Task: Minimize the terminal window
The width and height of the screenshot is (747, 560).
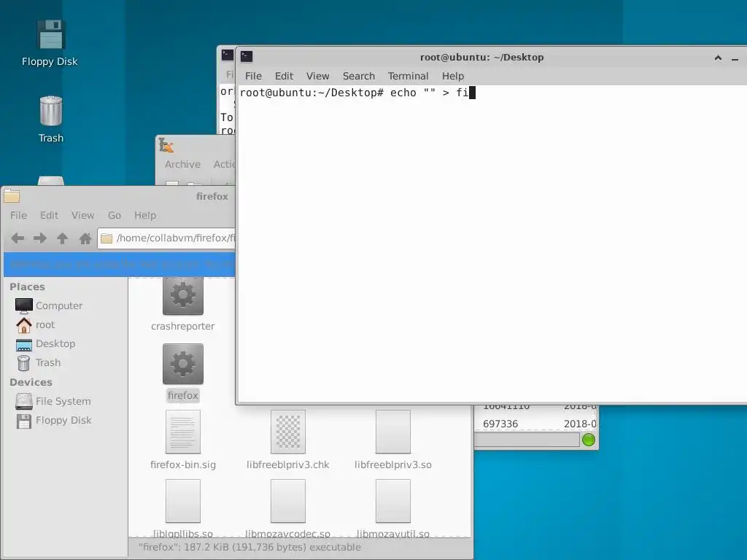Action: tap(735, 59)
